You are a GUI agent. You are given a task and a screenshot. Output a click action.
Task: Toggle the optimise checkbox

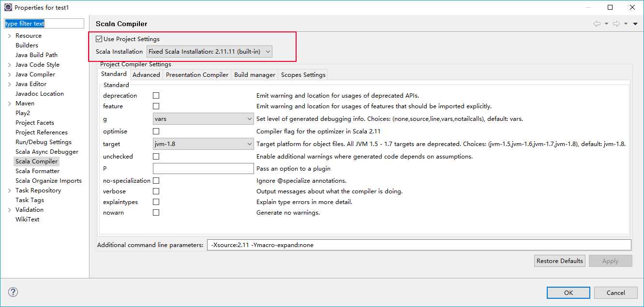coord(156,132)
